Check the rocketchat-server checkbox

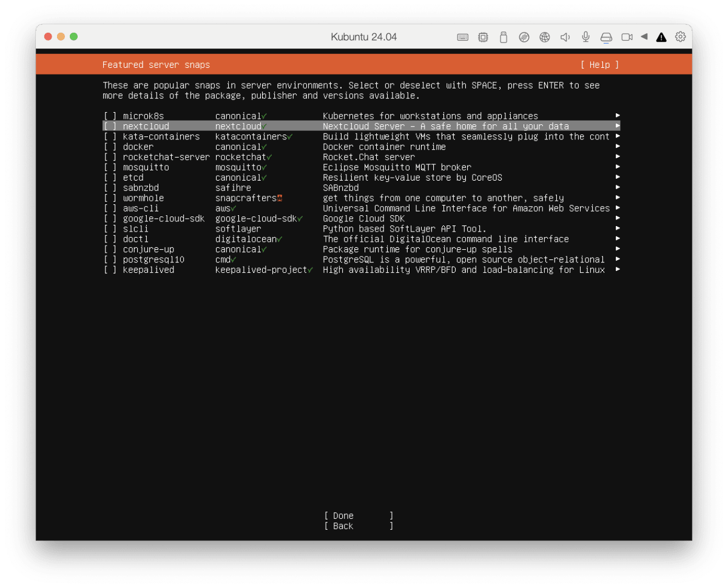[x=110, y=157]
